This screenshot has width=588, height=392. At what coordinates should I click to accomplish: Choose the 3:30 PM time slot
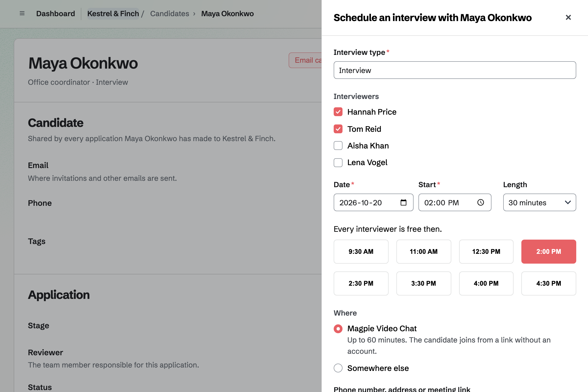pyautogui.click(x=424, y=283)
